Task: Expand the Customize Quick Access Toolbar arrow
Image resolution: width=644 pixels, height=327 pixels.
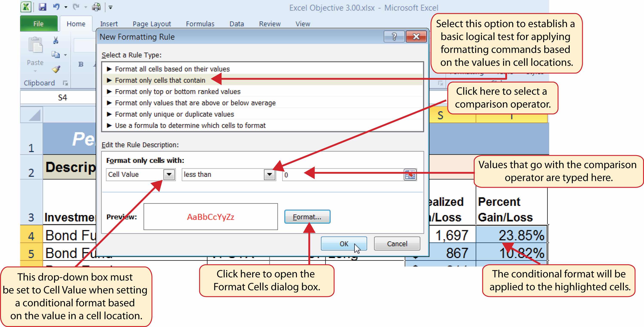Action: point(110,8)
